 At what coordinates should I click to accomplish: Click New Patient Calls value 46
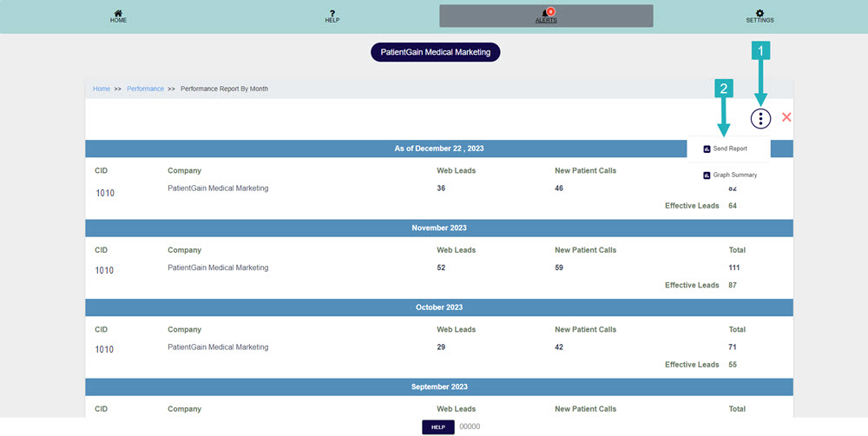558,188
